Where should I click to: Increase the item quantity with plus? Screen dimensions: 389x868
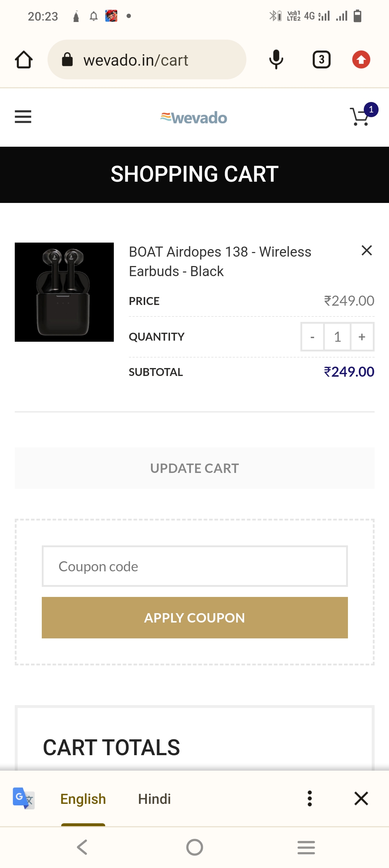(x=362, y=337)
